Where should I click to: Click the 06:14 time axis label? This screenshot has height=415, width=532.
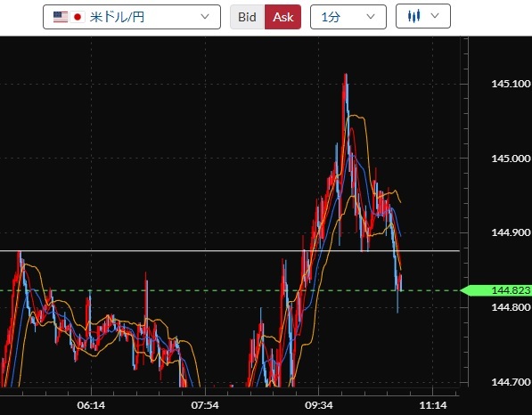point(91,405)
